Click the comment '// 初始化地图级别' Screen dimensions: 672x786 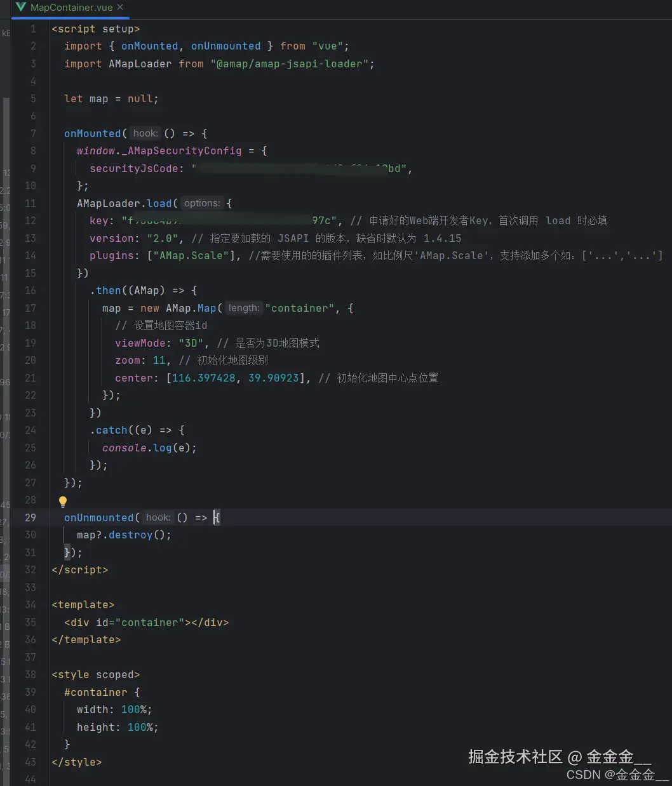pyautogui.click(x=224, y=360)
